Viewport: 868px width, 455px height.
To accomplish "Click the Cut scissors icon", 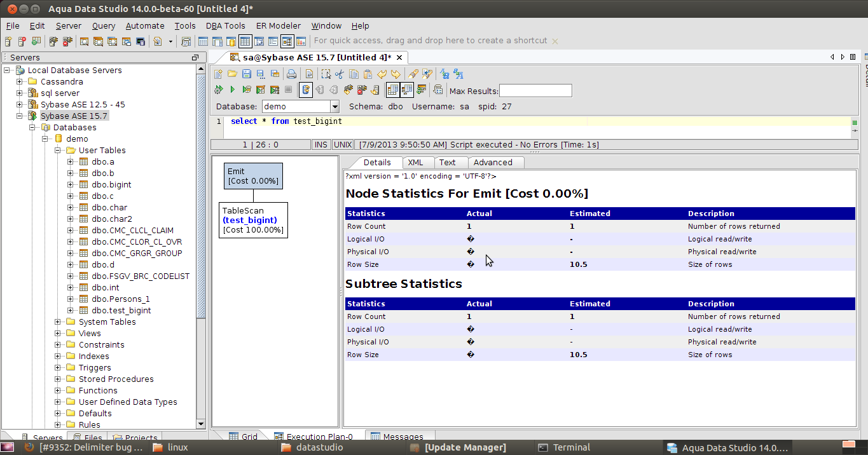I will point(340,74).
